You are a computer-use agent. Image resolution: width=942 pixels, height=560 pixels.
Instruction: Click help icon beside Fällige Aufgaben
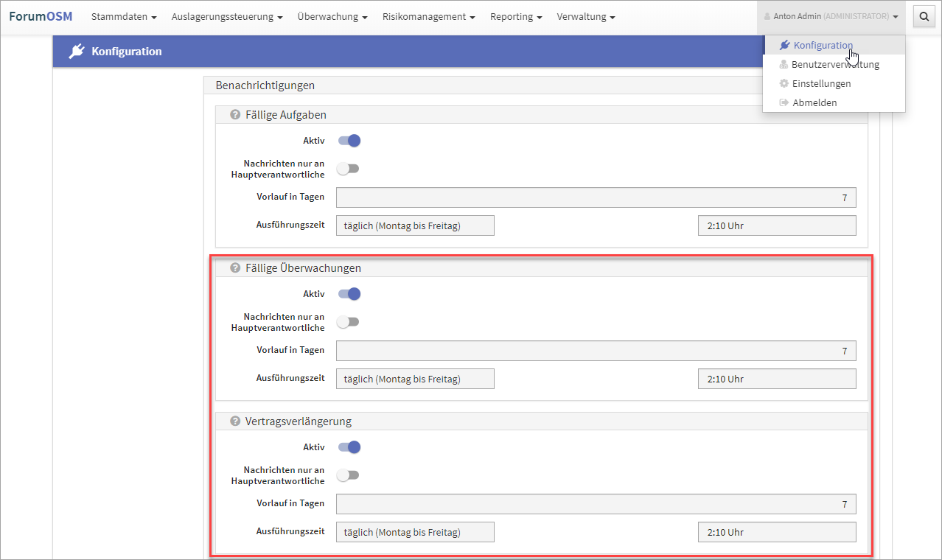[x=236, y=115]
